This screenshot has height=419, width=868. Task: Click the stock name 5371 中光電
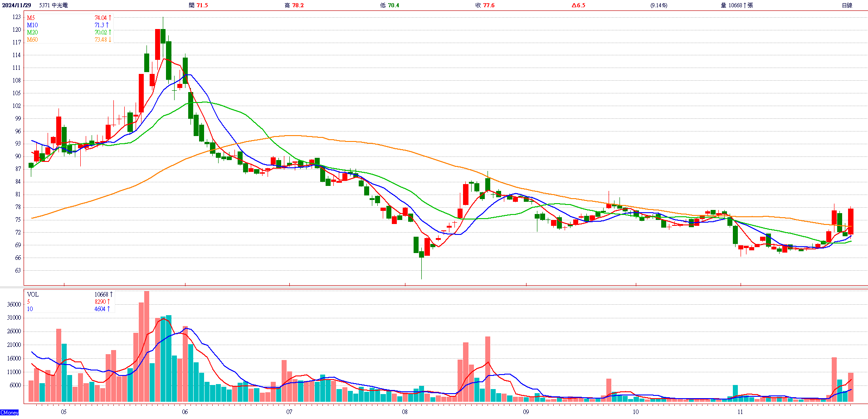tap(54, 5)
